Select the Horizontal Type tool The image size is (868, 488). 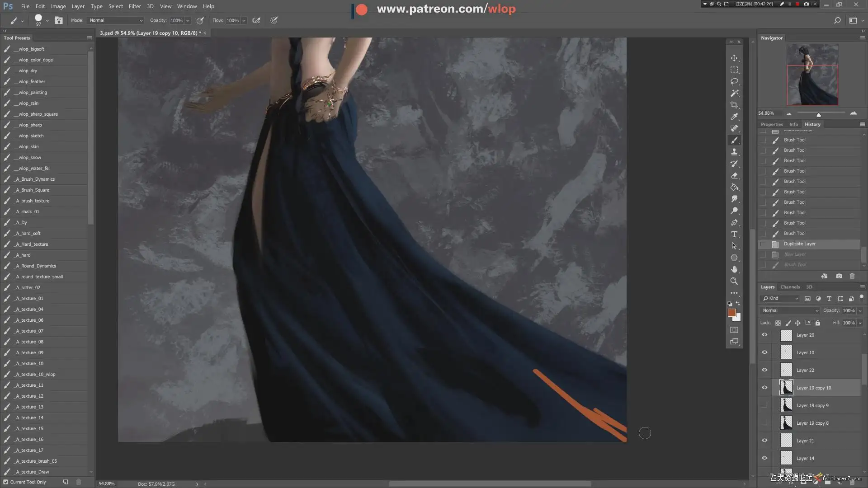[x=734, y=234]
